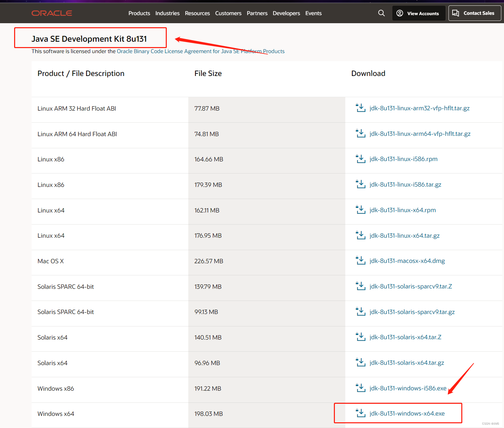Download jdk-8u131-windows-x64.exe link
This screenshot has width=504, height=428.
coord(407,414)
